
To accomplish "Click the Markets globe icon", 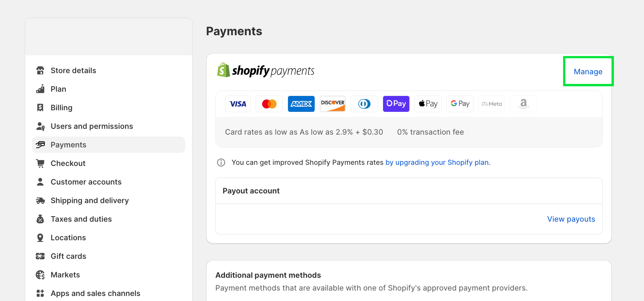I will point(40,275).
